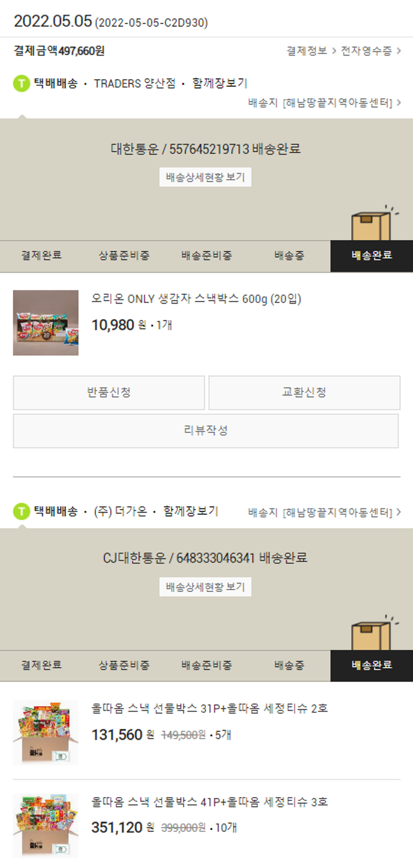Click the 반품신청 return request button
413x868 pixels.
click(109, 393)
